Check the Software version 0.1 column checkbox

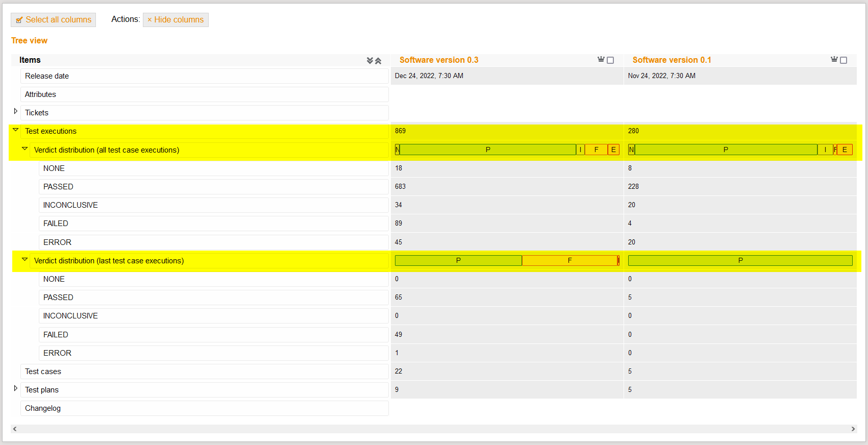pyautogui.click(x=844, y=60)
